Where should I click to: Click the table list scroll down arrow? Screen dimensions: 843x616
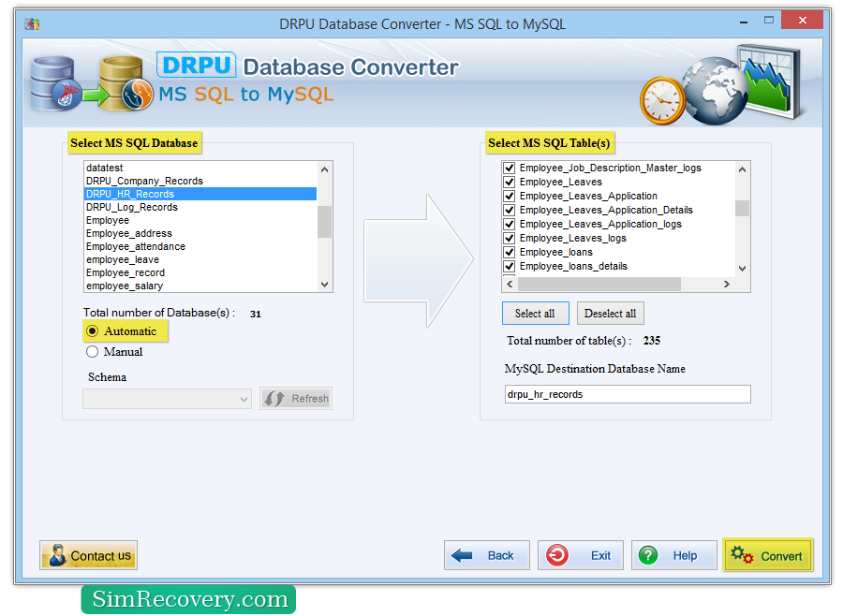coord(742,269)
